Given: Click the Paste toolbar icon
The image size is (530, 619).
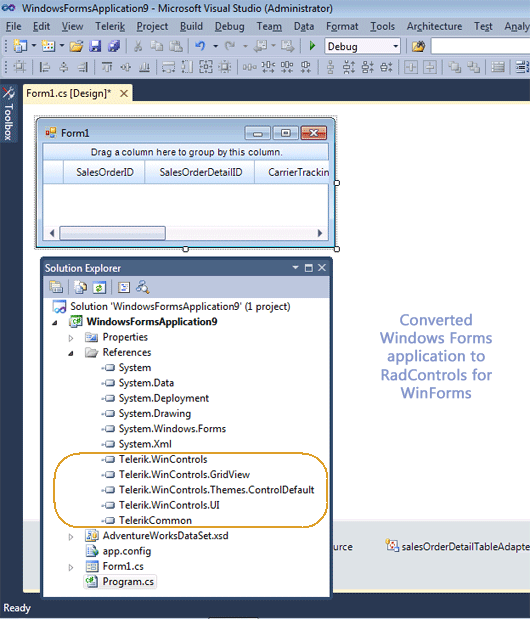Looking at the screenshot, I should (x=176, y=46).
